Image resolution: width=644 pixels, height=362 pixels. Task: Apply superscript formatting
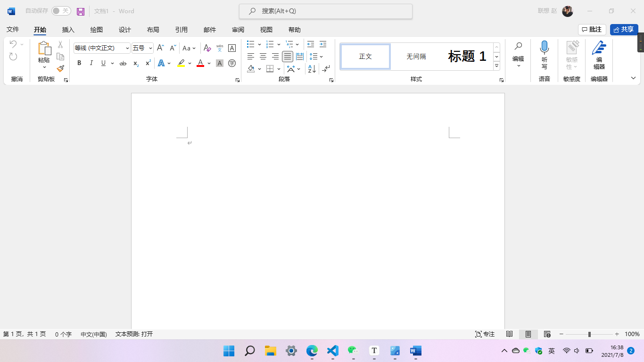coord(148,63)
